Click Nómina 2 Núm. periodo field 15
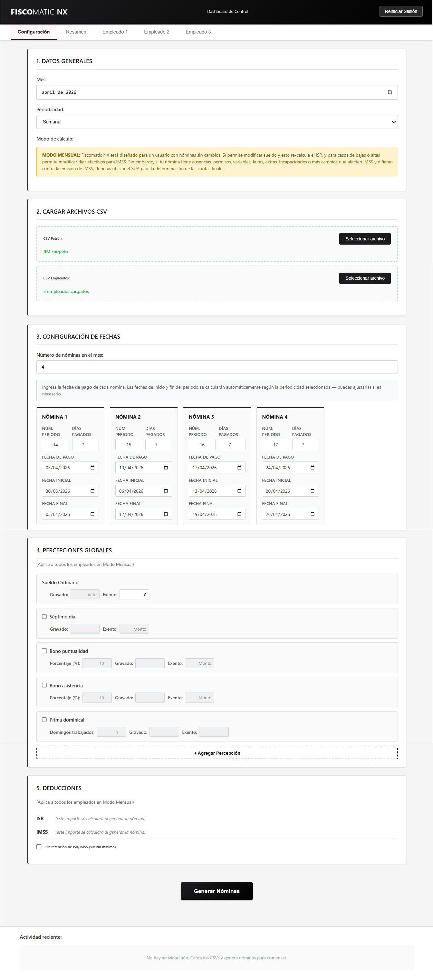 (x=129, y=445)
